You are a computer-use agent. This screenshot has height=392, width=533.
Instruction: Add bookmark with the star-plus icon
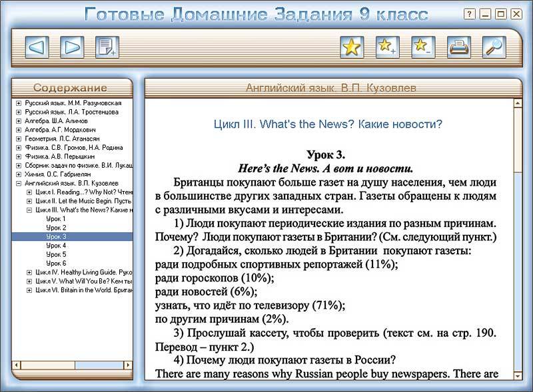point(388,47)
